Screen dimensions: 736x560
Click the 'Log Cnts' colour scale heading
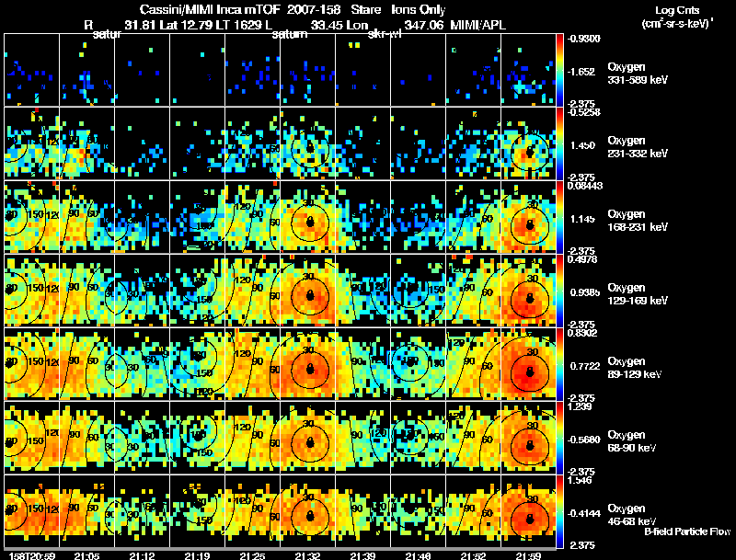[x=677, y=10]
